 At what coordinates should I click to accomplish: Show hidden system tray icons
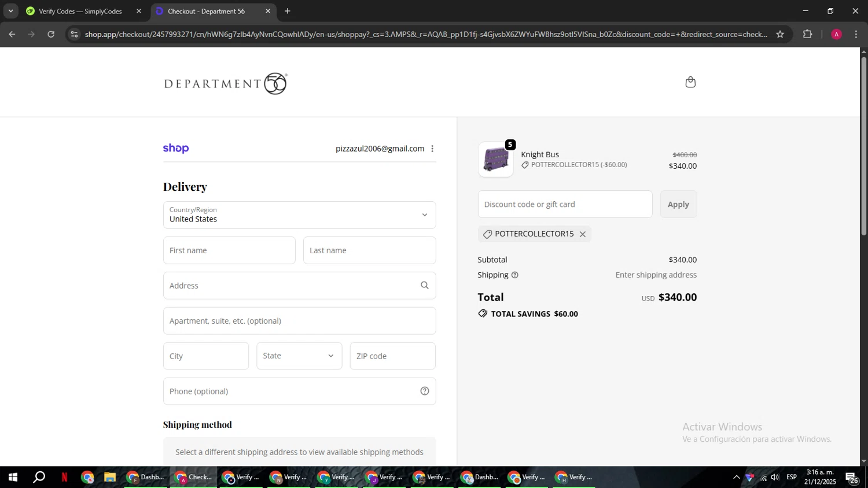(736, 478)
